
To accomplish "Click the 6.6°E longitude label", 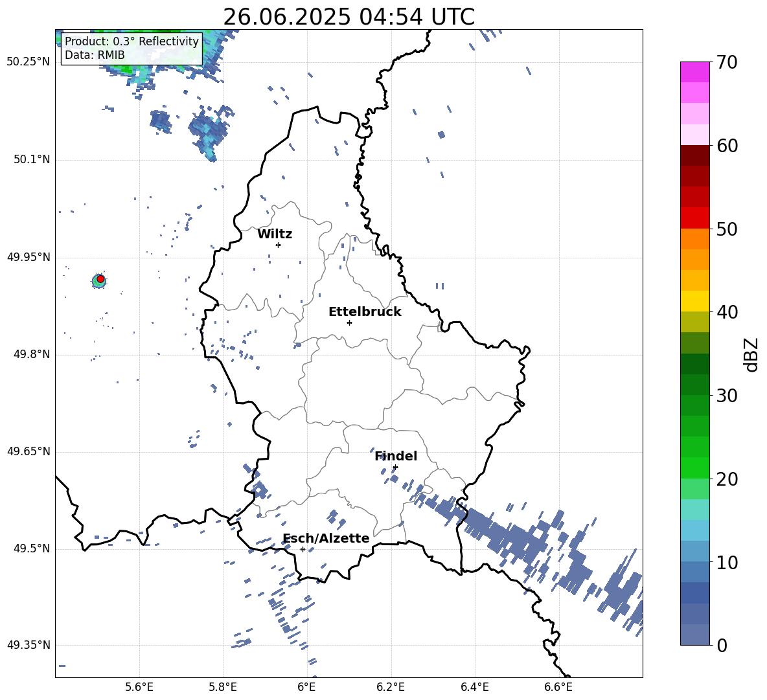I will click(x=558, y=687).
